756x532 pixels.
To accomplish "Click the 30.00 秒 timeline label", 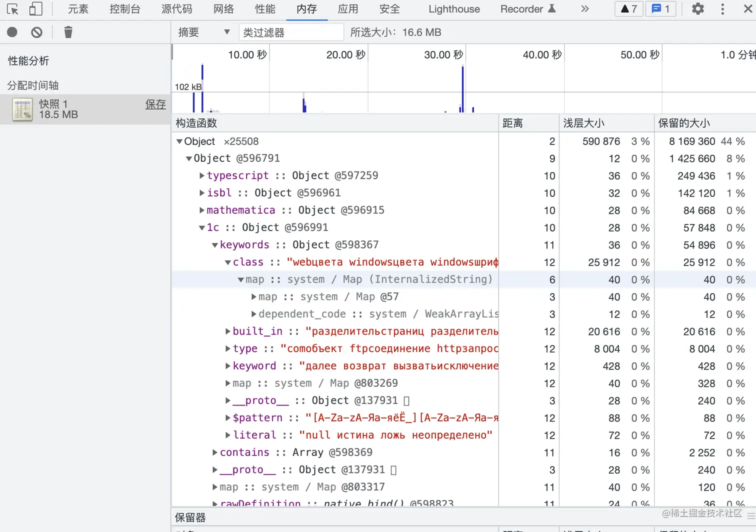I will tap(443, 55).
